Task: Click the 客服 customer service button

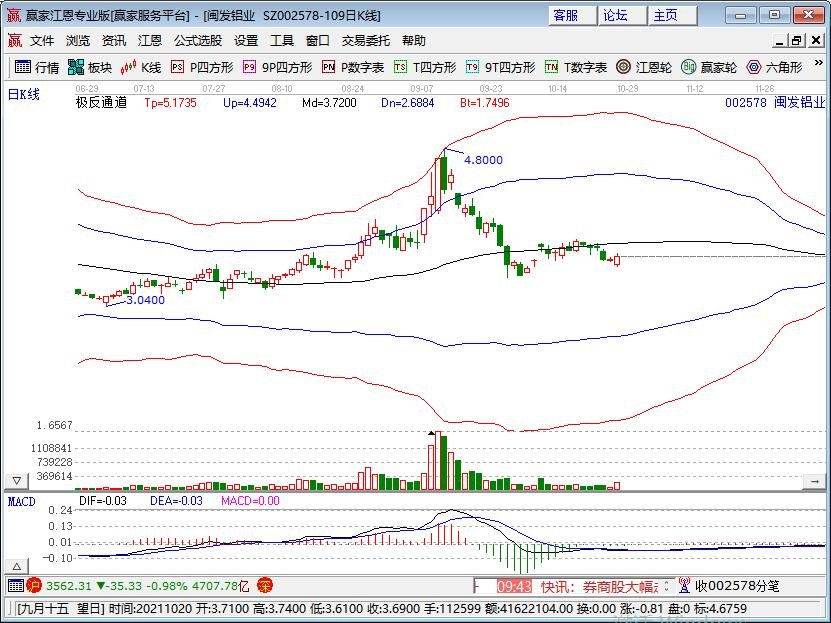Action: tap(566, 15)
